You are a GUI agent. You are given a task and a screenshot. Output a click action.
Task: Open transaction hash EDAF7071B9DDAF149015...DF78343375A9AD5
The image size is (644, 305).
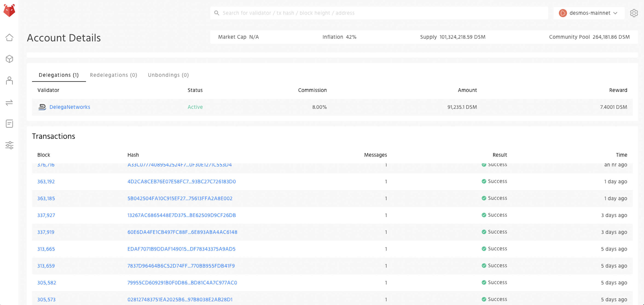(181, 249)
